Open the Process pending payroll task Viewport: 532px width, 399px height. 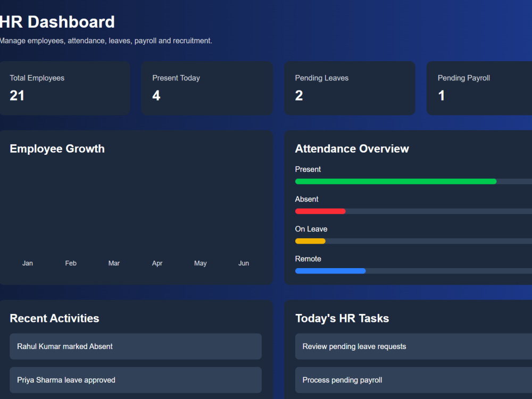pos(413,380)
